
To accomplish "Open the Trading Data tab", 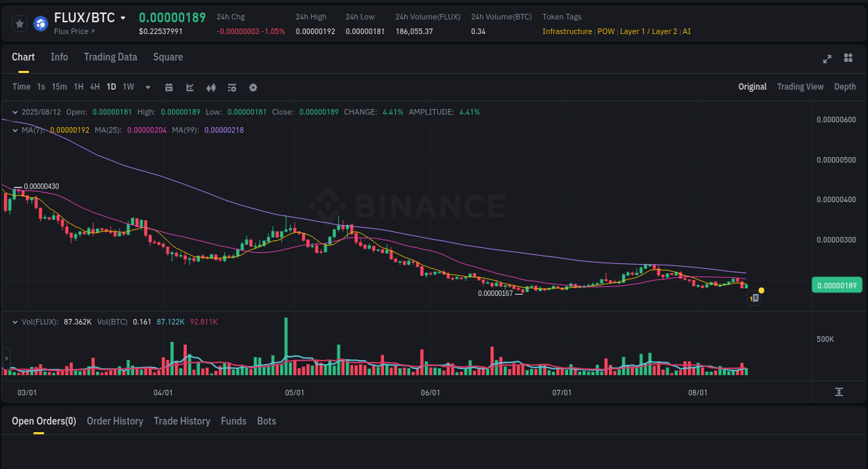I will [110, 57].
